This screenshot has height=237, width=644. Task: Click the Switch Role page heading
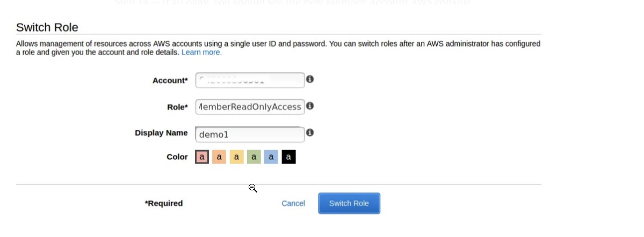tap(47, 27)
